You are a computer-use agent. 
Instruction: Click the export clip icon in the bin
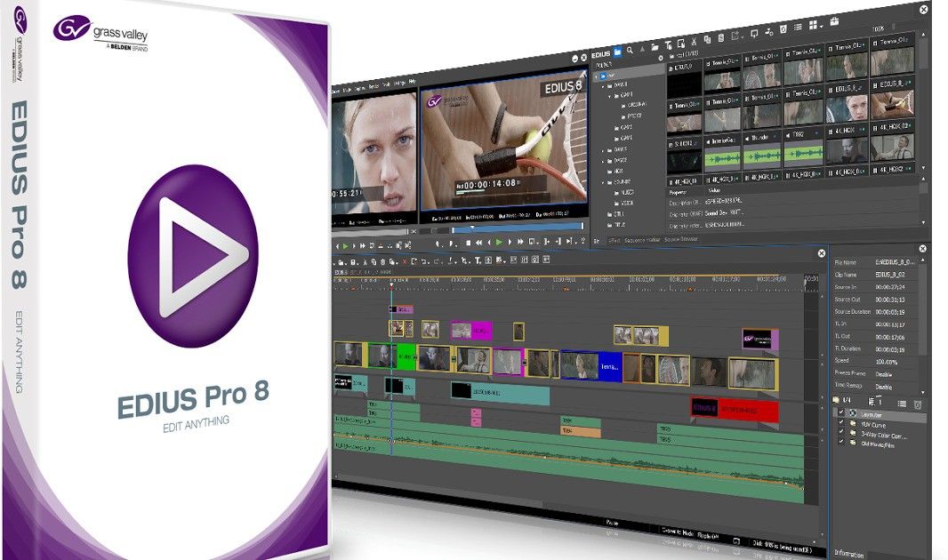pos(736,36)
